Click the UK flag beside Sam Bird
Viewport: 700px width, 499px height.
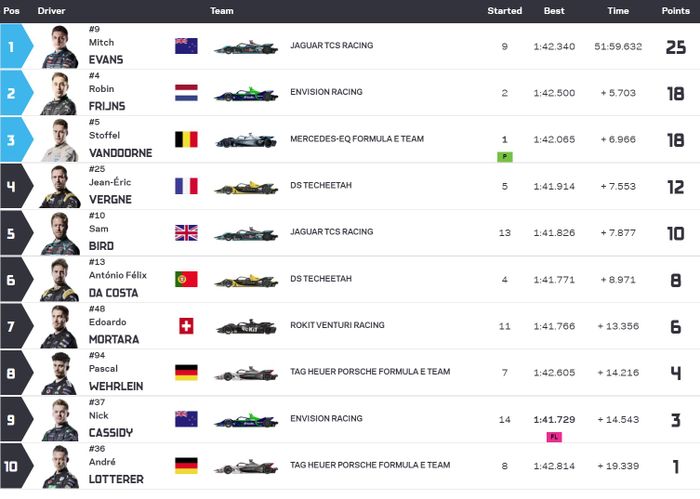pyautogui.click(x=186, y=233)
